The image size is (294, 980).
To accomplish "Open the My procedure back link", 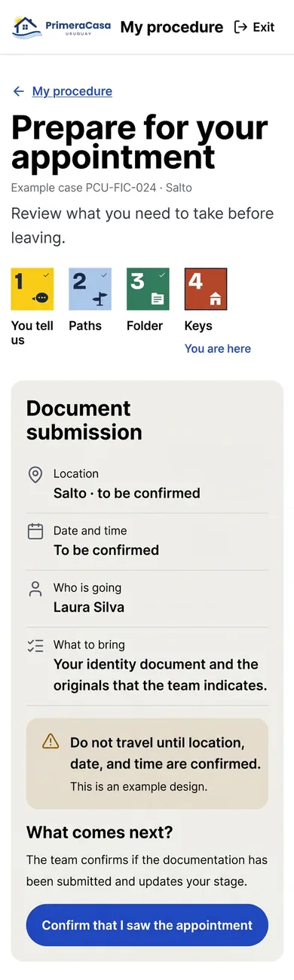I will [72, 91].
